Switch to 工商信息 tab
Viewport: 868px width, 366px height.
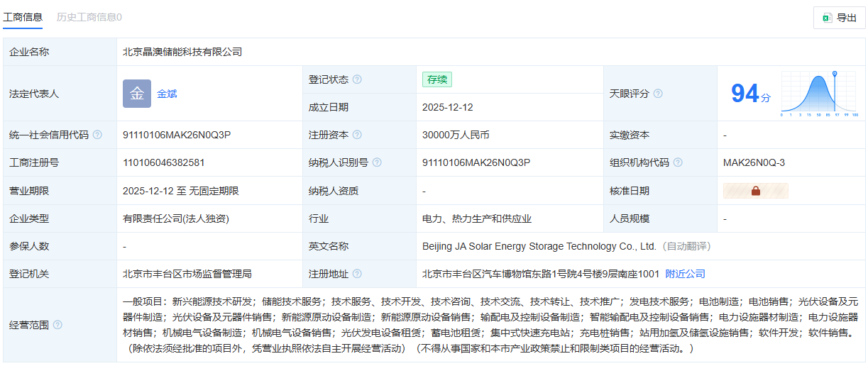[23, 17]
